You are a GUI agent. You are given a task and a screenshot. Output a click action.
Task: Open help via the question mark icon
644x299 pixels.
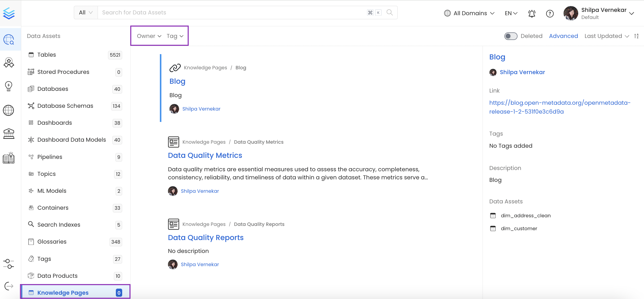550,14
